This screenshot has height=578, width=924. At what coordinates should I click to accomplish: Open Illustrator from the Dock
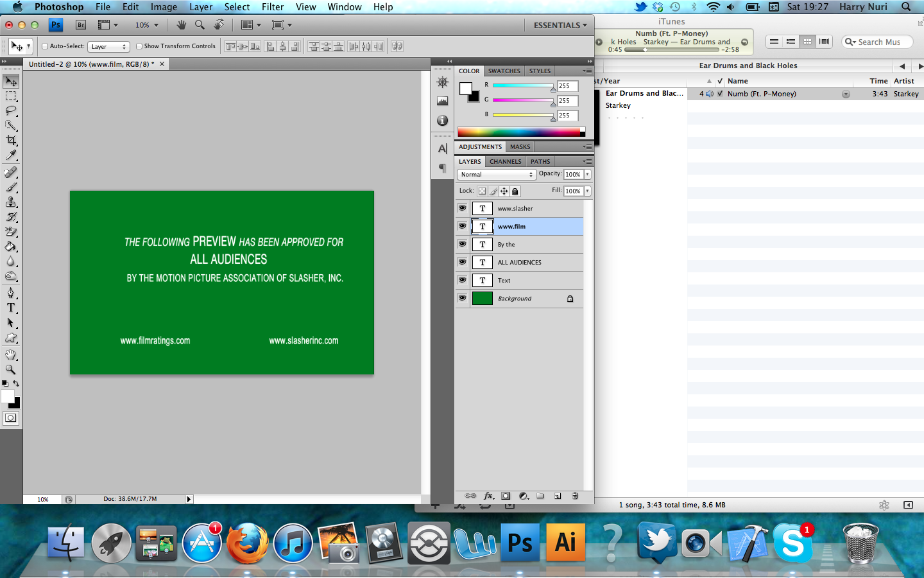point(565,542)
